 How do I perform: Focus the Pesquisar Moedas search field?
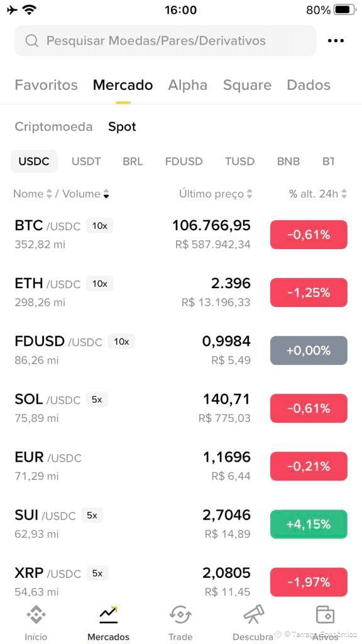coord(165,41)
